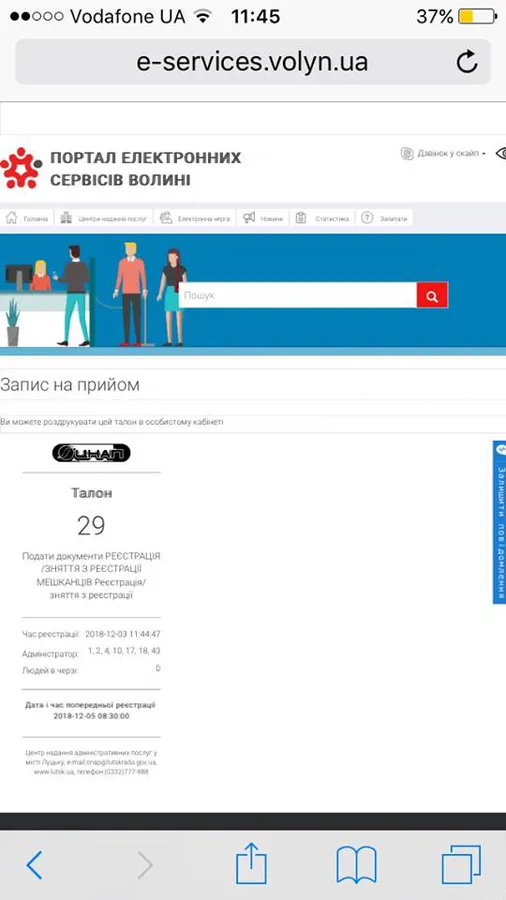Image resolution: width=506 pixels, height=900 pixels.
Task: Click the Safari forward arrow
Action: [145, 865]
